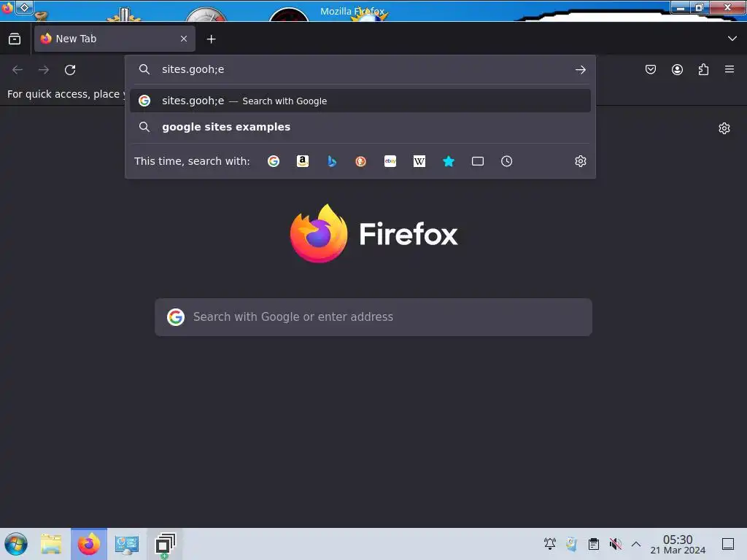Image resolution: width=747 pixels, height=560 pixels.
Task: Open the Firefox application hamburger menu
Action: pyautogui.click(x=729, y=69)
